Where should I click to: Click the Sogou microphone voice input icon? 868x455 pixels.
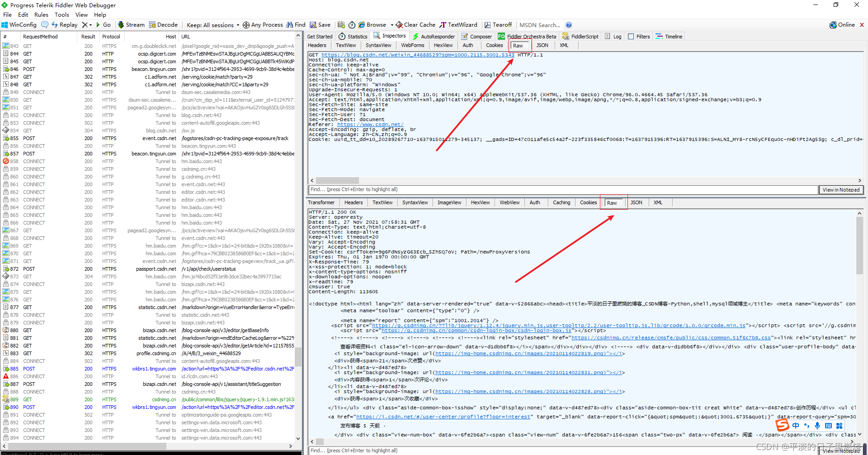[817, 425]
